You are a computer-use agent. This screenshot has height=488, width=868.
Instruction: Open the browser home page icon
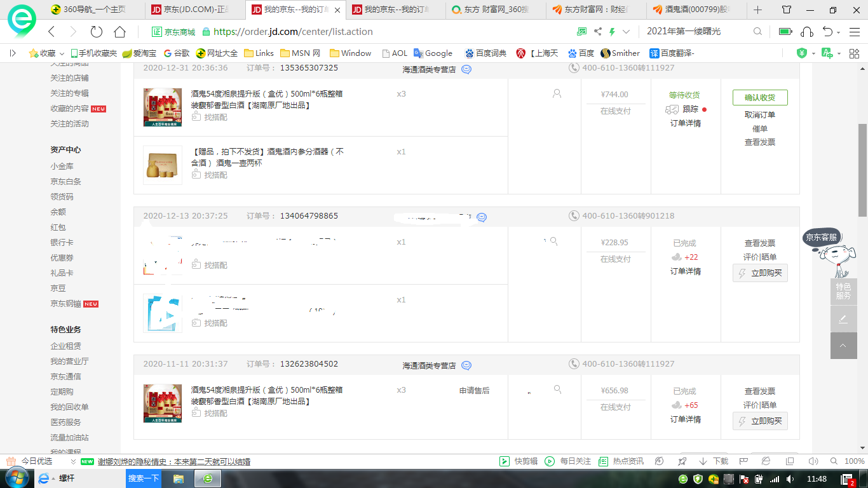pos(119,32)
